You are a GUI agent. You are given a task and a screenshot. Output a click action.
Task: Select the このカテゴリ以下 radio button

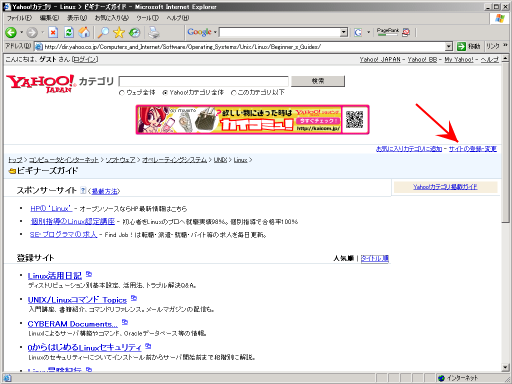pyautogui.click(x=234, y=93)
